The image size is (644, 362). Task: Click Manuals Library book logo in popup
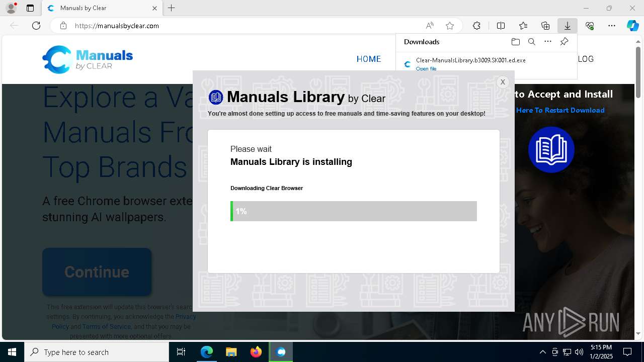click(216, 97)
